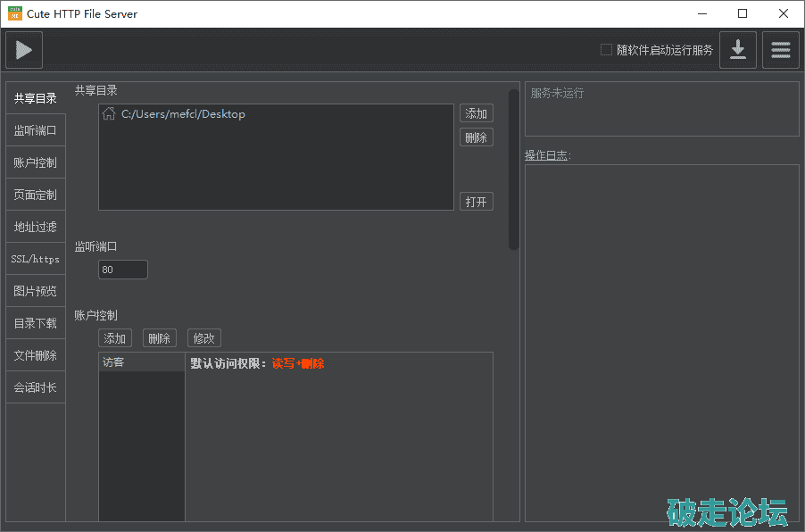Enable 随软件启动运行服务 checkbox
Viewport: 805px width, 532px height.
(x=607, y=50)
